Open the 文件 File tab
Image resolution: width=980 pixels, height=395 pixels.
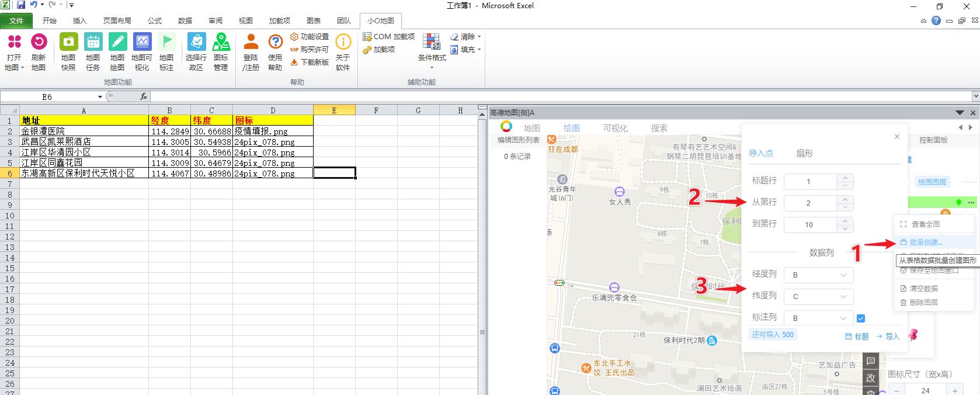[x=16, y=20]
